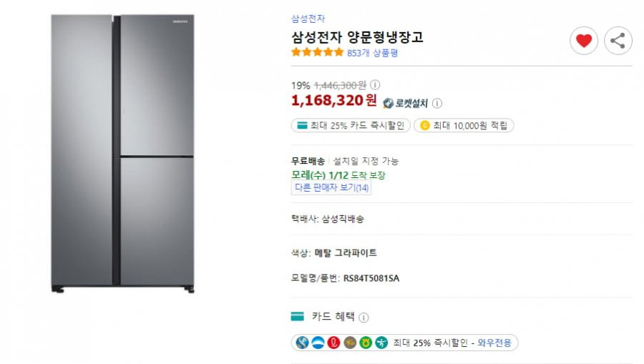This screenshot has width=644, height=364.
Task: Click the red circular card logo
Action: (x=334, y=343)
